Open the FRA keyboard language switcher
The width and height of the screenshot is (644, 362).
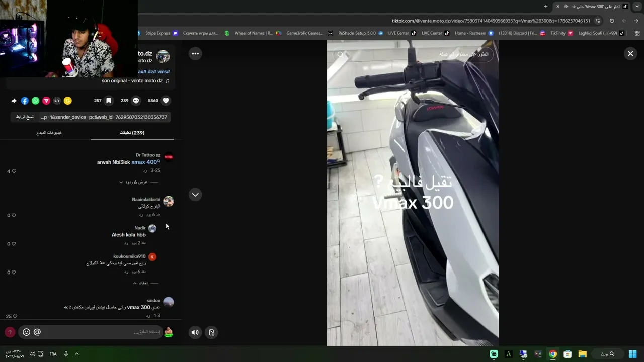pyautogui.click(x=53, y=354)
